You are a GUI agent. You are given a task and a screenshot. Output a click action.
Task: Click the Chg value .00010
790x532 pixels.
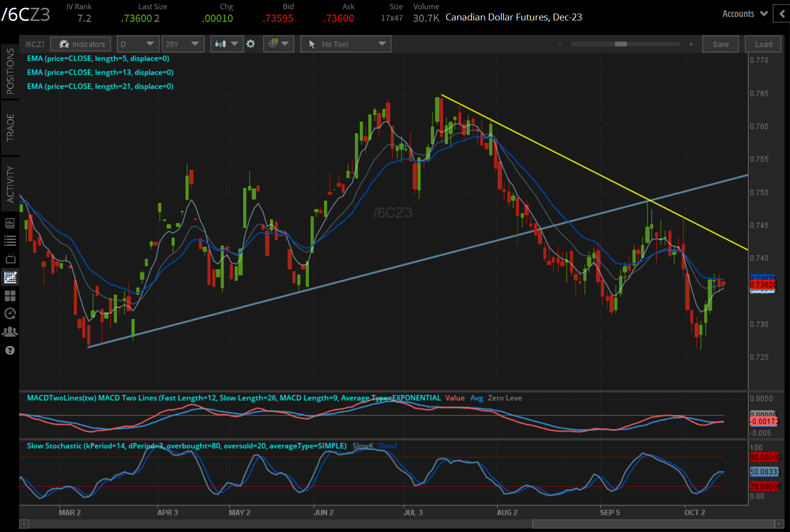pyautogui.click(x=218, y=18)
